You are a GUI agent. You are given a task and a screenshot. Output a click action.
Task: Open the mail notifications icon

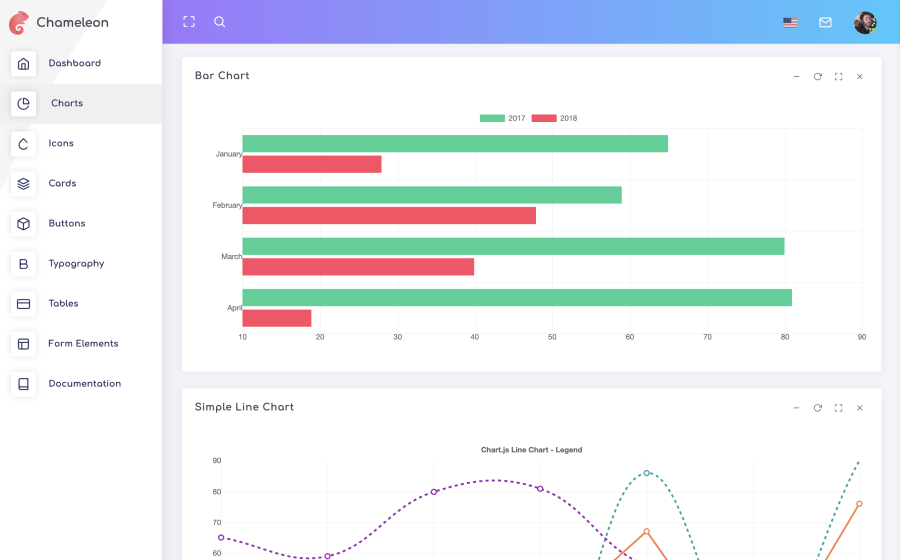[x=825, y=22]
